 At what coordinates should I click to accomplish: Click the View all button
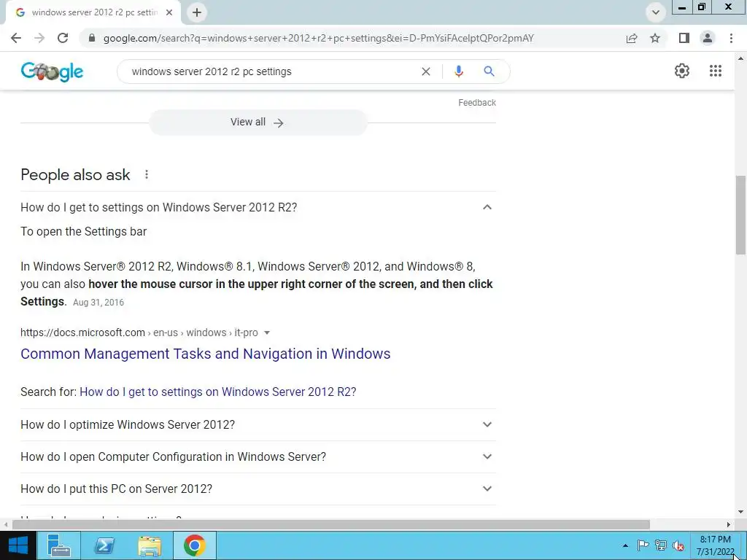coord(258,122)
